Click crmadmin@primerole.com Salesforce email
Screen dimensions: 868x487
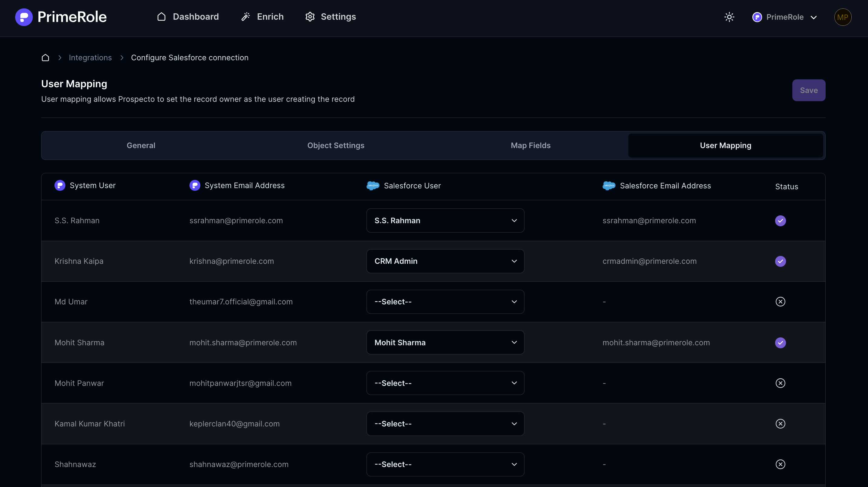649,261
